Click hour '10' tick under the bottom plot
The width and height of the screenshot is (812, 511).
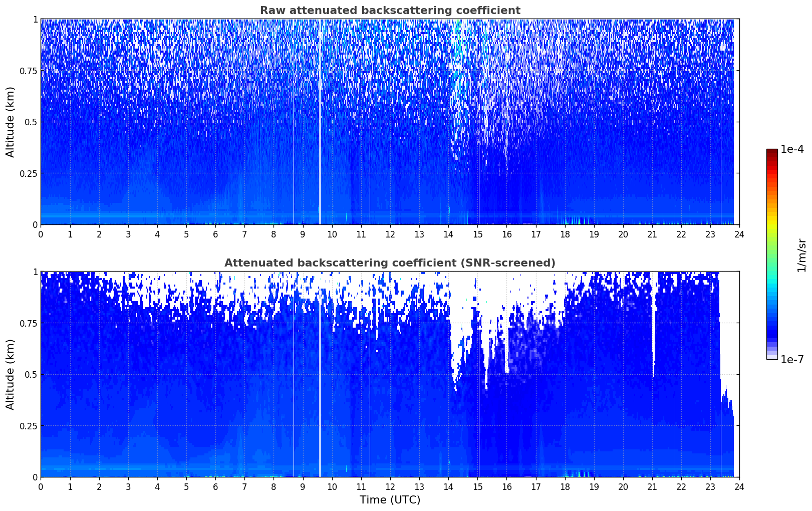click(x=332, y=486)
